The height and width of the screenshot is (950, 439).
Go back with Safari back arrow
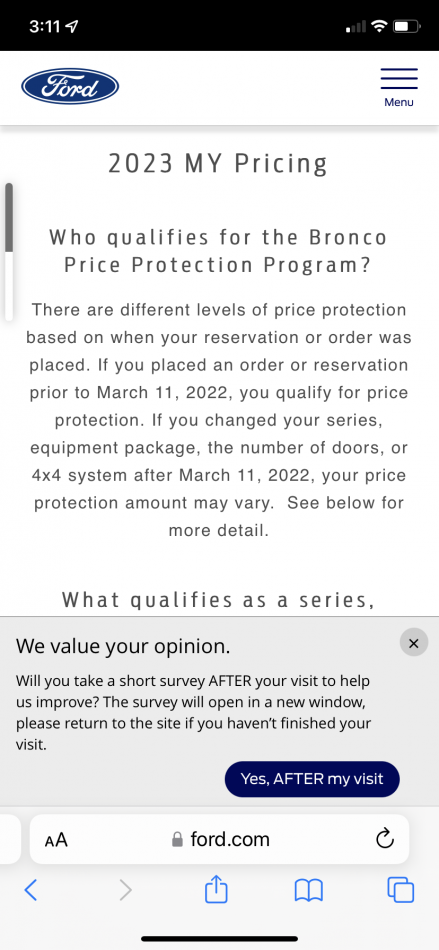coord(30,890)
